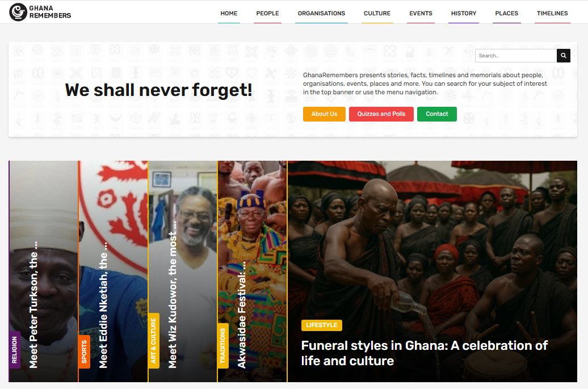Click the Ghana Remembers logo icon
588x389 pixels.
[x=18, y=12]
